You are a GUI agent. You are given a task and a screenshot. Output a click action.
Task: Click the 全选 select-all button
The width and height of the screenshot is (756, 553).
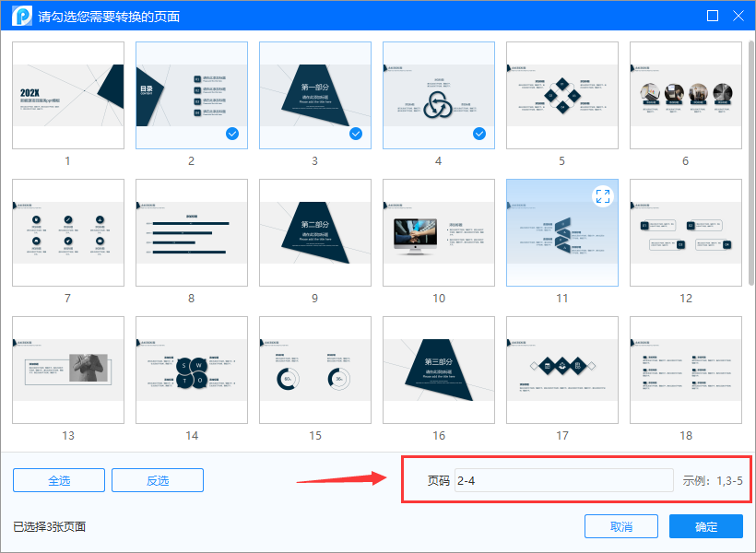59,480
